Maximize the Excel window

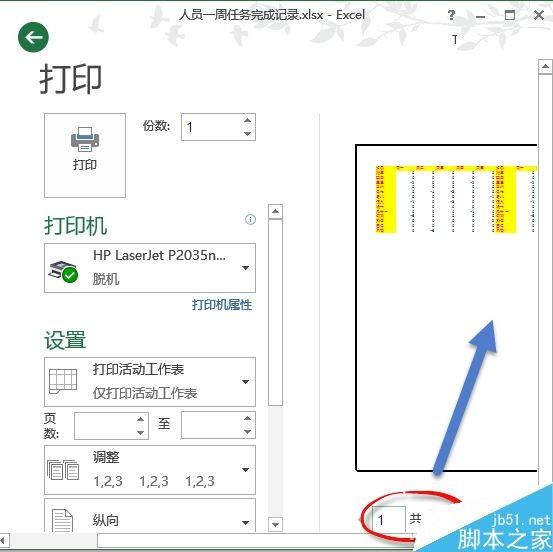[510, 15]
